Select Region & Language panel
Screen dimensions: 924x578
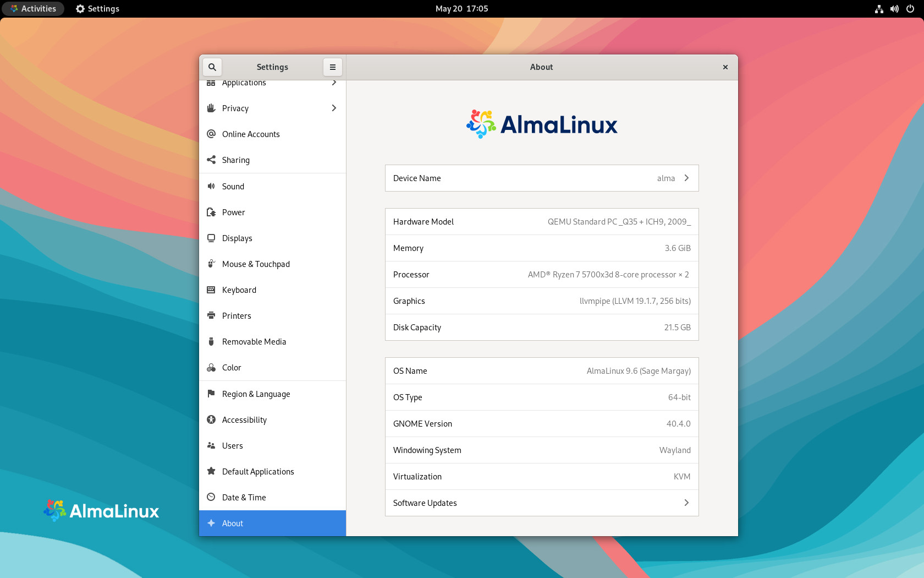[x=272, y=394]
